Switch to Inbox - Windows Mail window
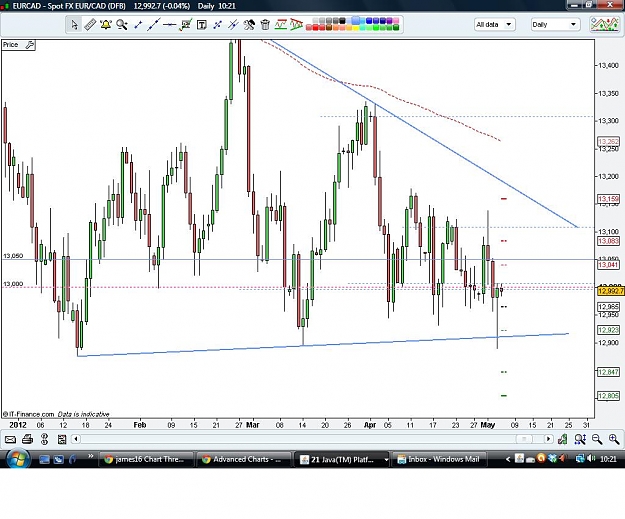The image size is (625, 519). [440, 460]
